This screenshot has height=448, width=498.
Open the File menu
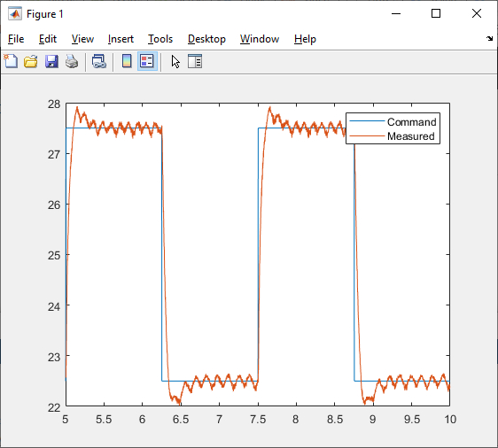(x=16, y=39)
